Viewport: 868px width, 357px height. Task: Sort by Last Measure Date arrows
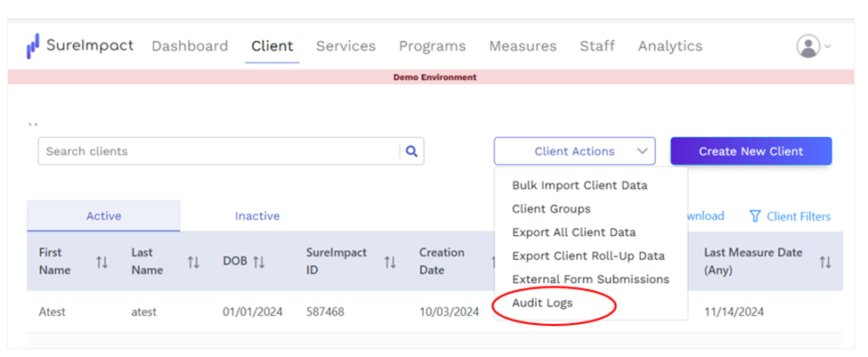click(825, 262)
